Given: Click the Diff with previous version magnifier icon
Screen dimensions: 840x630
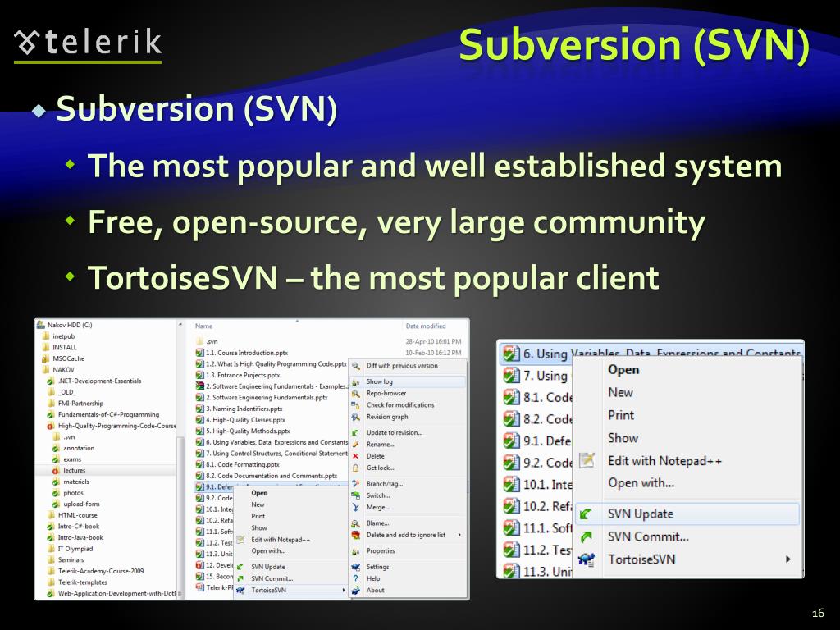Looking at the screenshot, I should 356,366.
